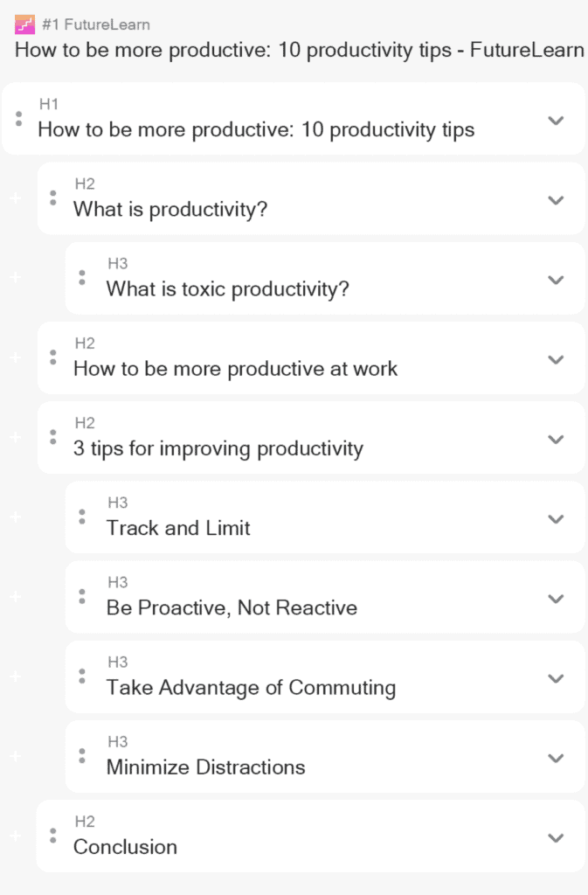Select the Be Proactive, Not Reactive heading

click(x=232, y=608)
